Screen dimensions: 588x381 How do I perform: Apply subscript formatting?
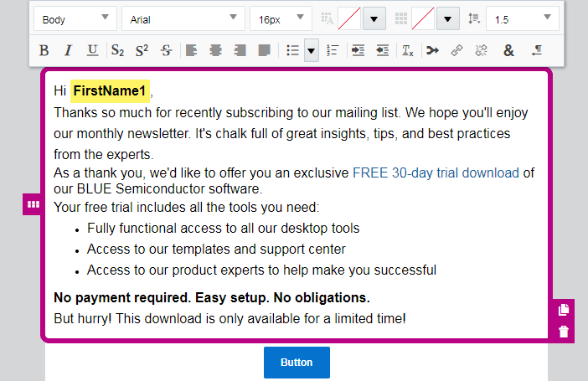coord(117,50)
